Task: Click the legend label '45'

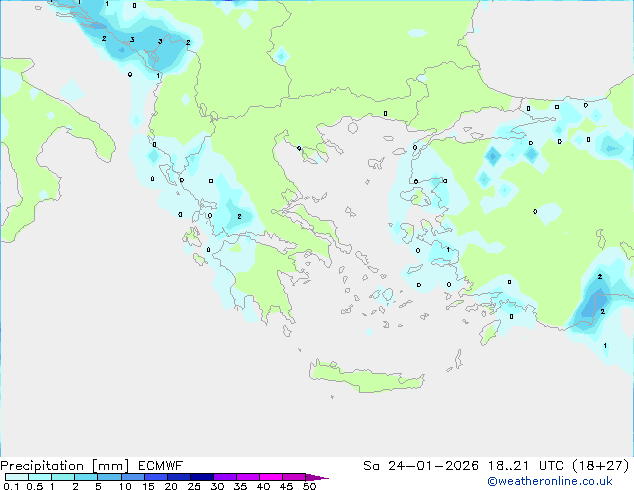Action: pos(286,486)
